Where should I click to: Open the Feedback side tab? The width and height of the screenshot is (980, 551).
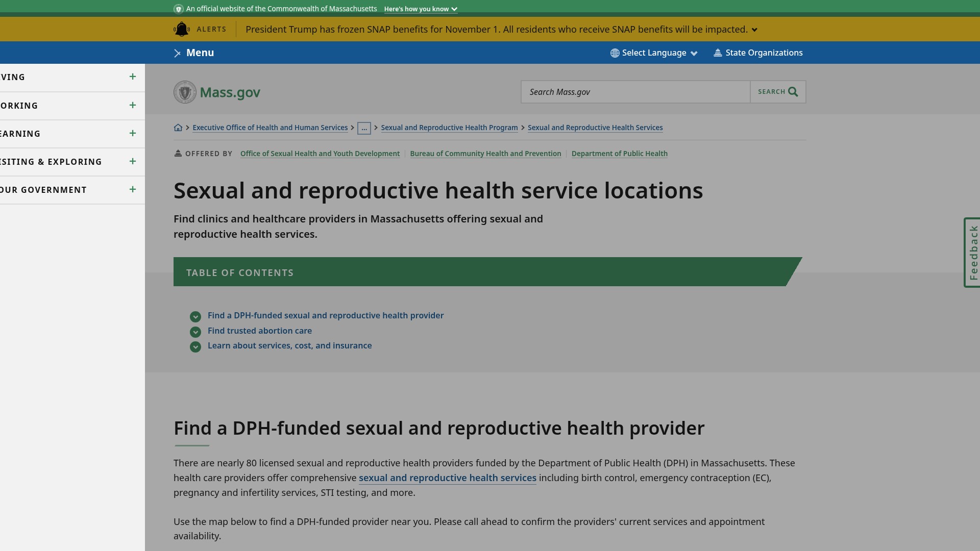coord(972,253)
